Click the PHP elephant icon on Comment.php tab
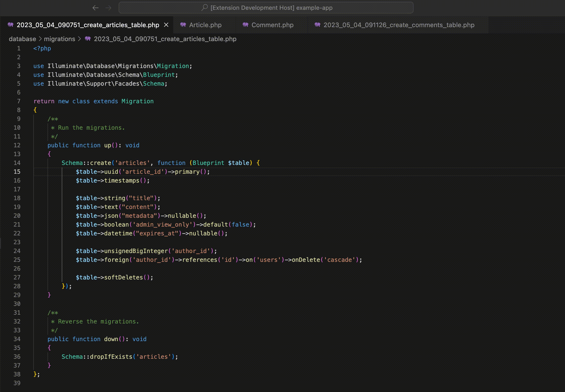The height and width of the screenshot is (392, 565). (245, 25)
